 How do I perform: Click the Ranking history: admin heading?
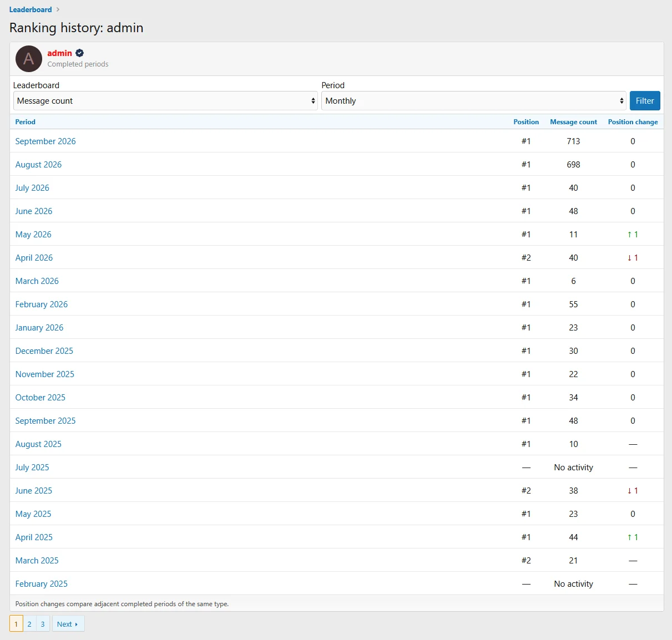pyautogui.click(x=76, y=28)
